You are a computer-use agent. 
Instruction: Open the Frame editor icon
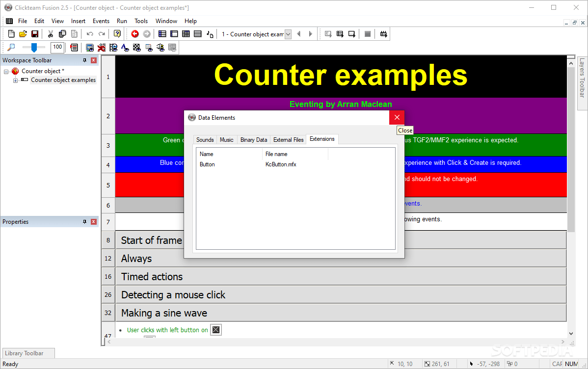coord(174,34)
